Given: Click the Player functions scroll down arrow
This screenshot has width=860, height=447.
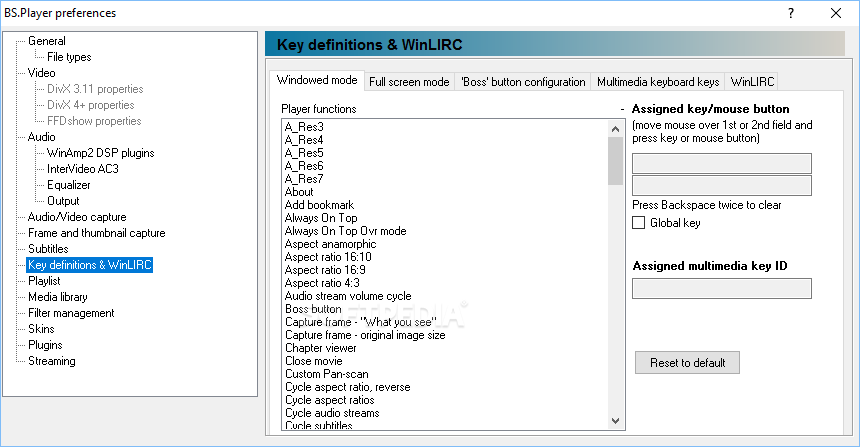Looking at the screenshot, I should (x=615, y=421).
